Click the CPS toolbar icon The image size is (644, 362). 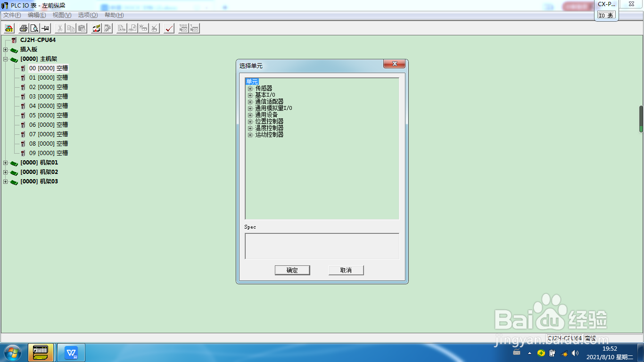(9, 28)
